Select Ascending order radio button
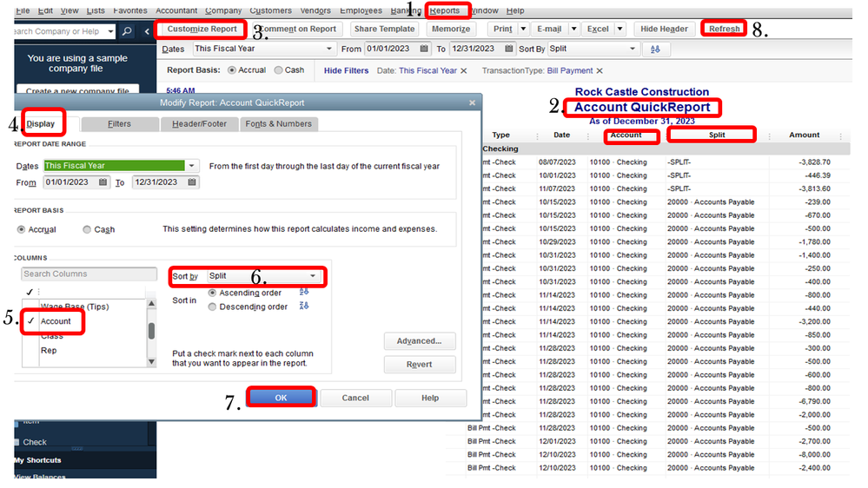Viewport: 868px width, 488px height. pyautogui.click(x=212, y=293)
